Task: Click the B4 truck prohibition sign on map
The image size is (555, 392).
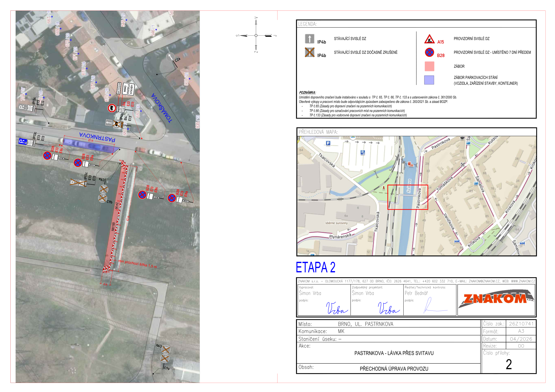Action: [x=112, y=108]
